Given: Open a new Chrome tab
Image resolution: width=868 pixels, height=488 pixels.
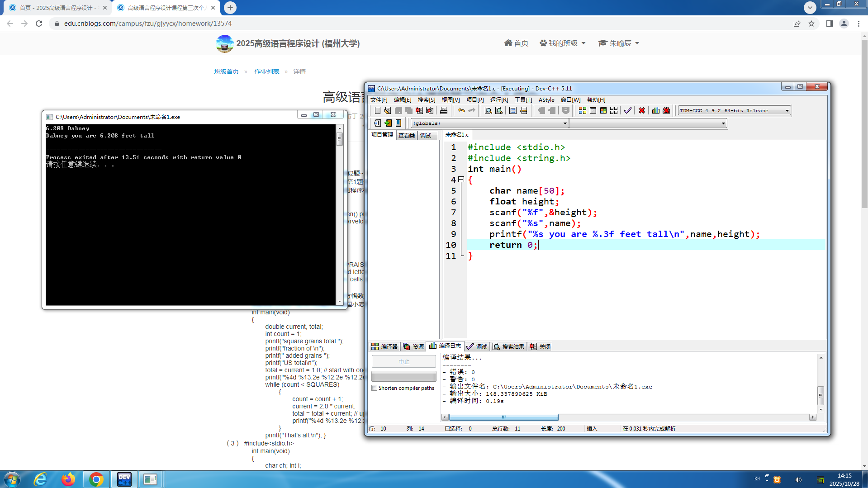Looking at the screenshot, I should tap(230, 8).
